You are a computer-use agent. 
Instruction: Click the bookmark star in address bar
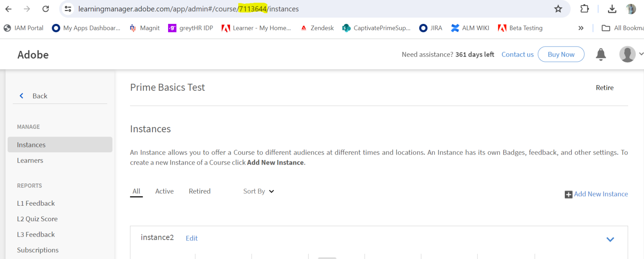[x=558, y=9]
